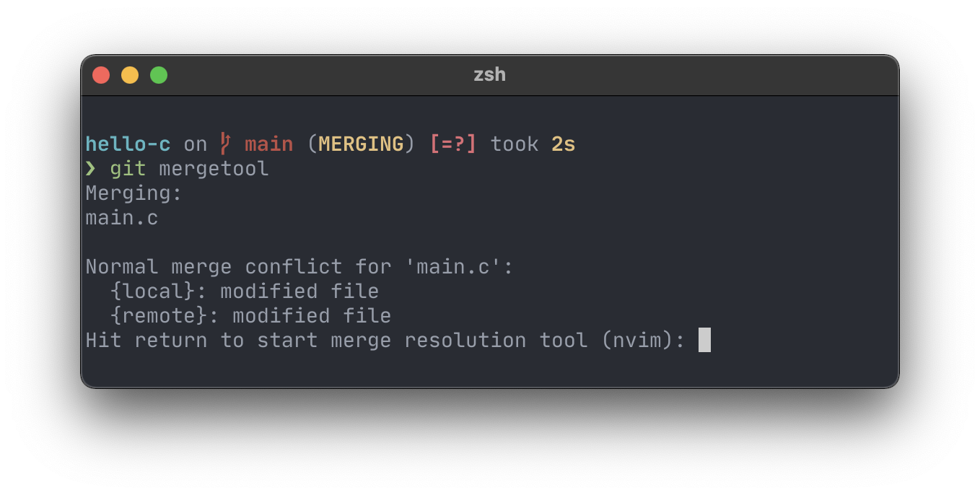Click the zsh title in titlebar

(489, 74)
